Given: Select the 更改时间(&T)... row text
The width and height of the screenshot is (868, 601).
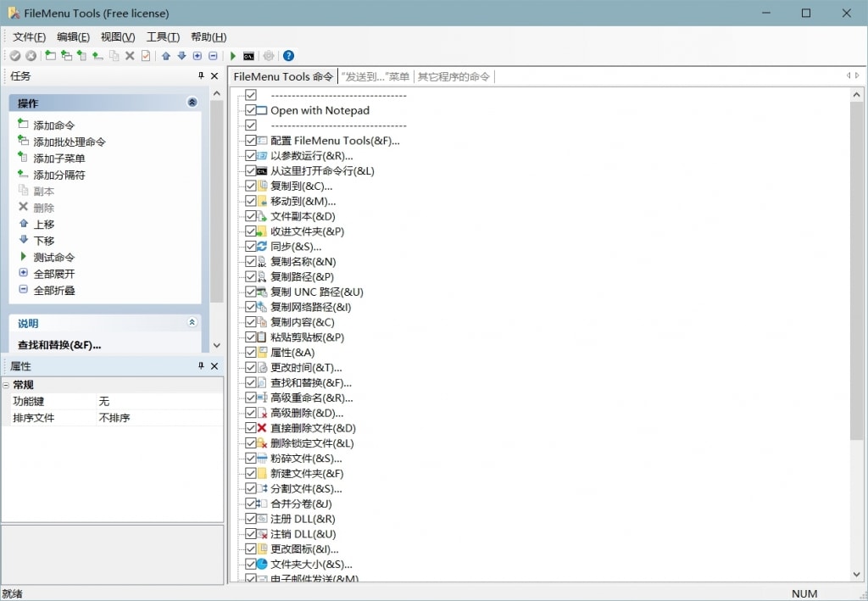Looking at the screenshot, I should click(306, 367).
